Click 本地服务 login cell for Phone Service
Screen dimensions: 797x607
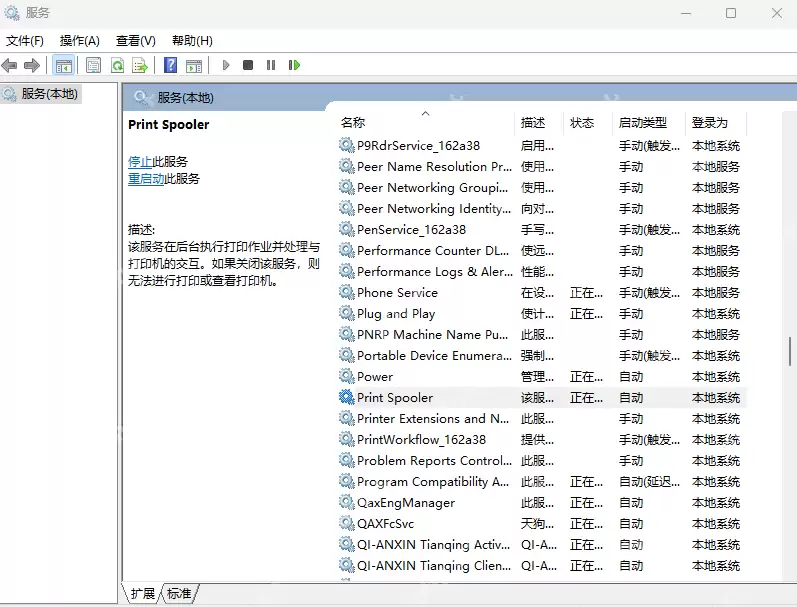[x=716, y=292]
